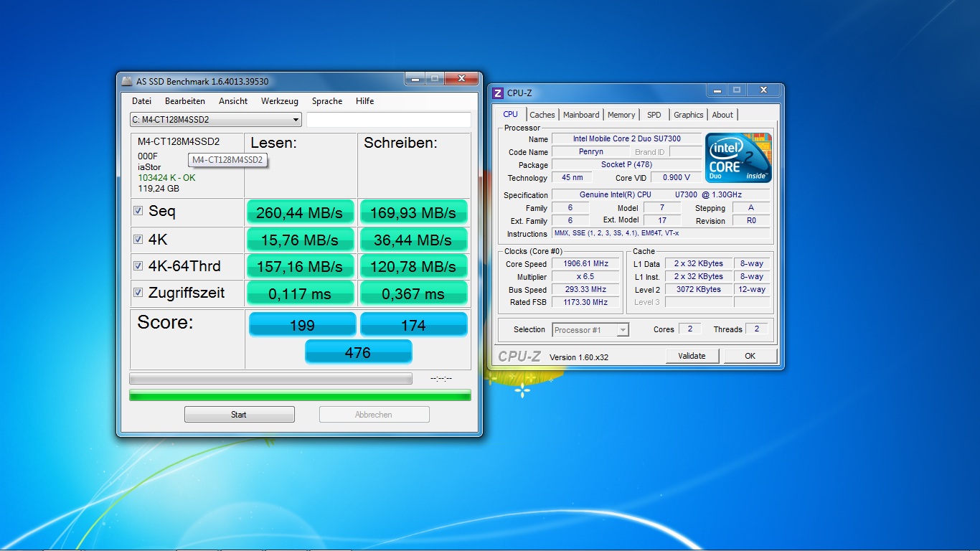Click the Core Speed value 1906.61 MHz

[x=586, y=264]
